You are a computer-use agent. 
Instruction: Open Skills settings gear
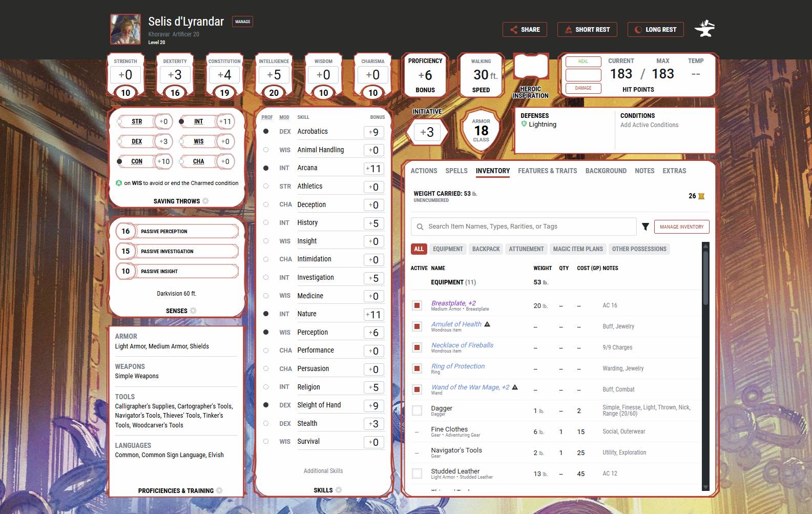click(x=339, y=490)
